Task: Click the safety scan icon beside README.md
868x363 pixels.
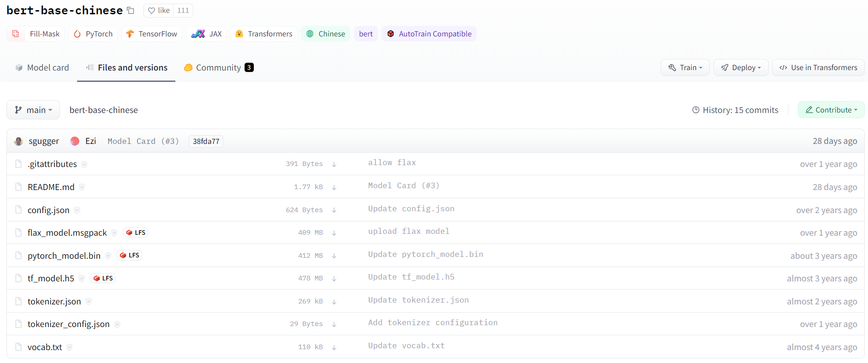Action: [x=82, y=187]
